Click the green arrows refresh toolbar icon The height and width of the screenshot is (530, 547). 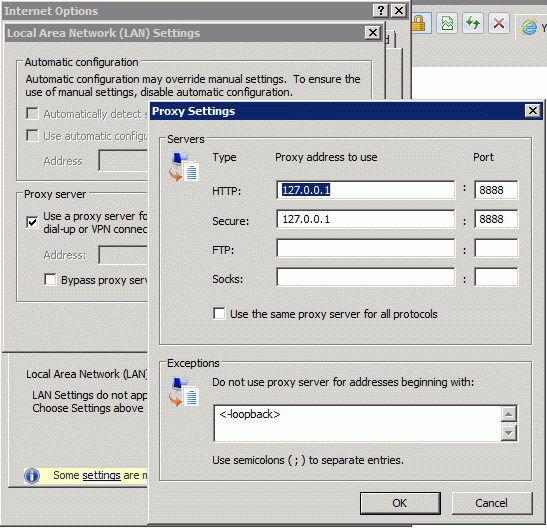473,24
